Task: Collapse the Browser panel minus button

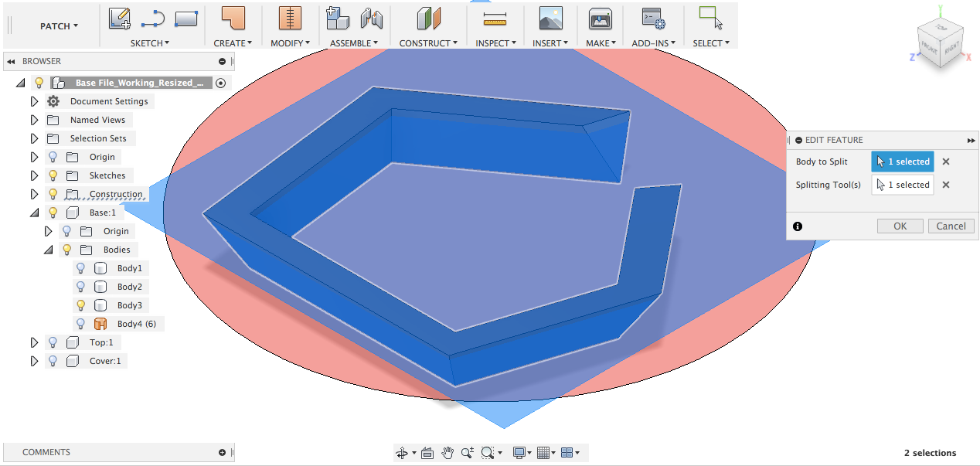Action: pyautogui.click(x=223, y=61)
